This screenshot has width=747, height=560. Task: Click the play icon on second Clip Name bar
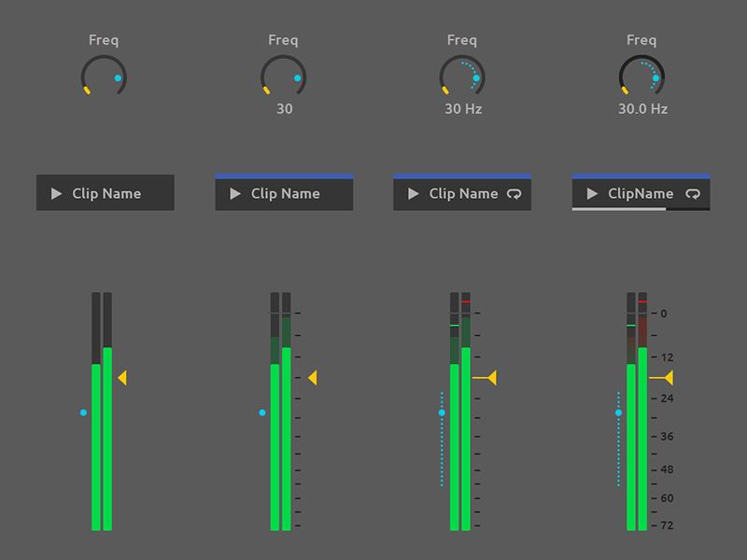click(236, 194)
